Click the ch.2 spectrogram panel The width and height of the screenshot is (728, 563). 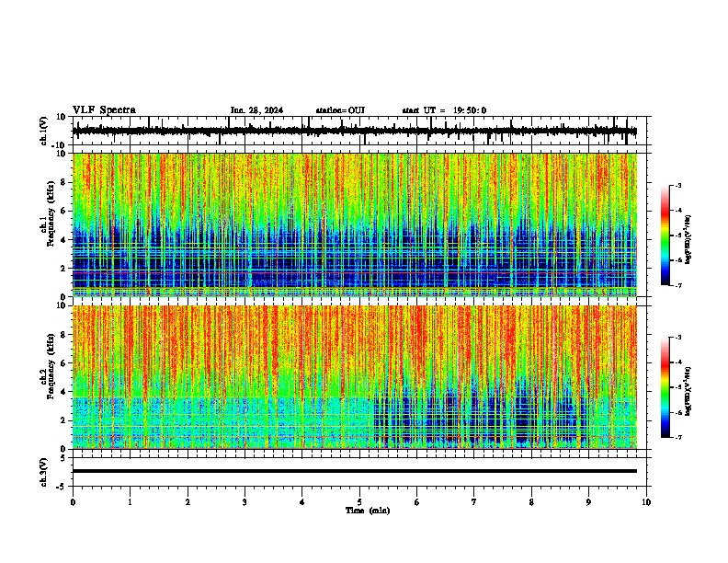coord(354,377)
